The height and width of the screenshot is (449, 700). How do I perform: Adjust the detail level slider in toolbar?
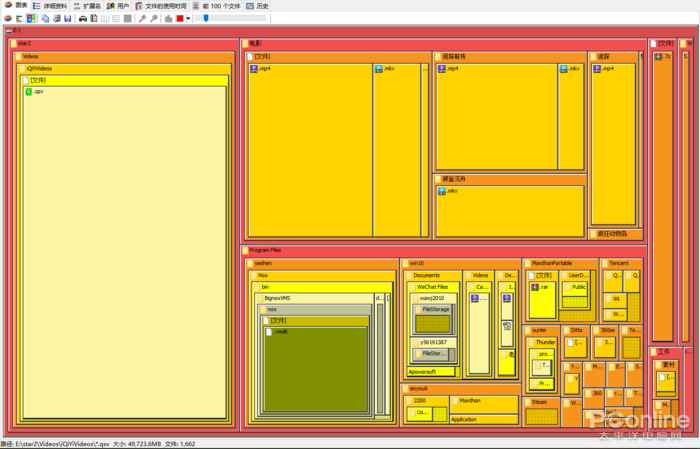click(x=207, y=18)
